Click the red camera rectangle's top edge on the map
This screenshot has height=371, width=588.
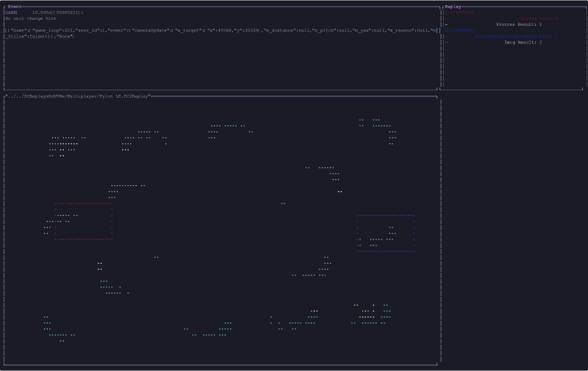click(x=84, y=203)
